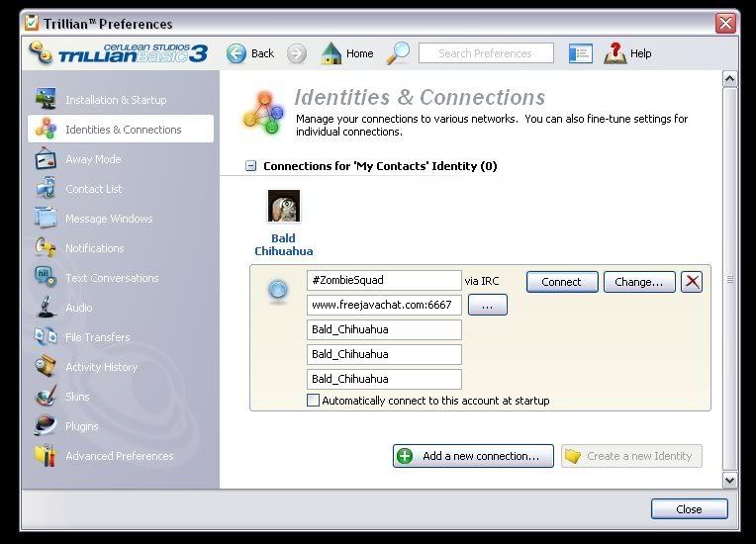The image size is (756, 544).
Task: Close preferences with the Close button
Action: pyautogui.click(x=689, y=508)
